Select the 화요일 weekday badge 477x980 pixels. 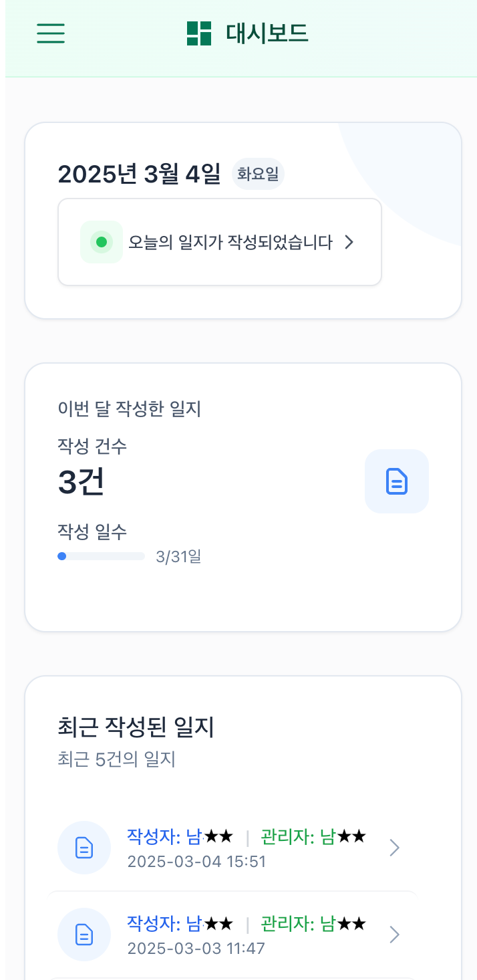tap(258, 173)
